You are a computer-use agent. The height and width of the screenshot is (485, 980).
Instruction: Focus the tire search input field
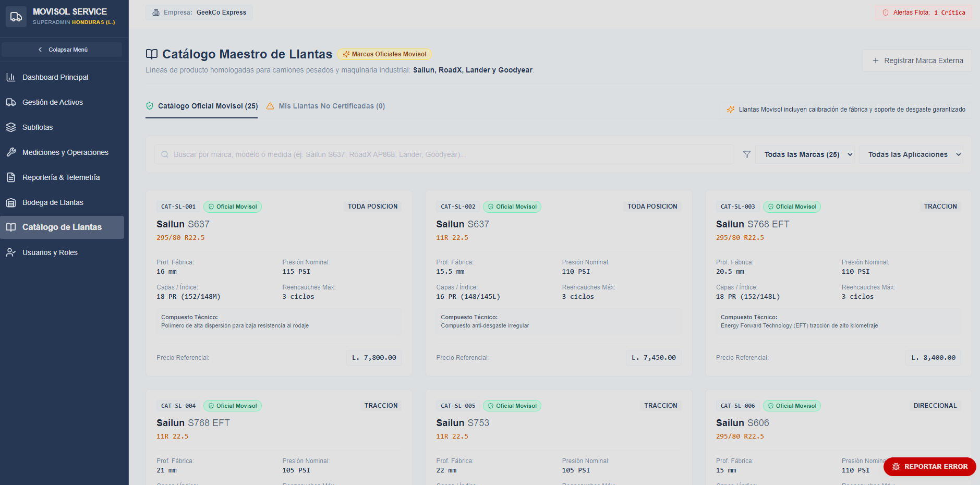(x=444, y=154)
